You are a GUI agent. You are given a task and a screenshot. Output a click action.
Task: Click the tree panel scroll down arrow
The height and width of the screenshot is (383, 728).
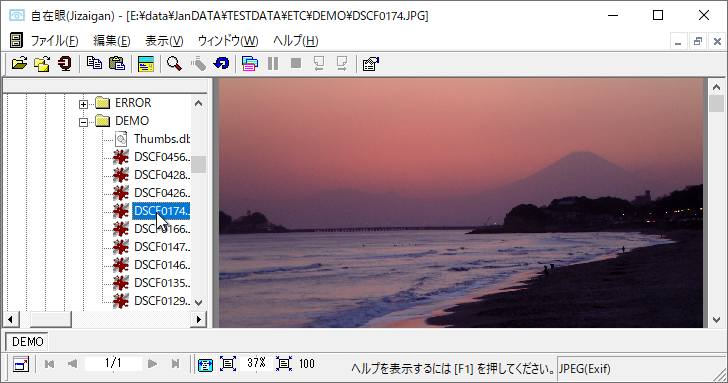(199, 303)
